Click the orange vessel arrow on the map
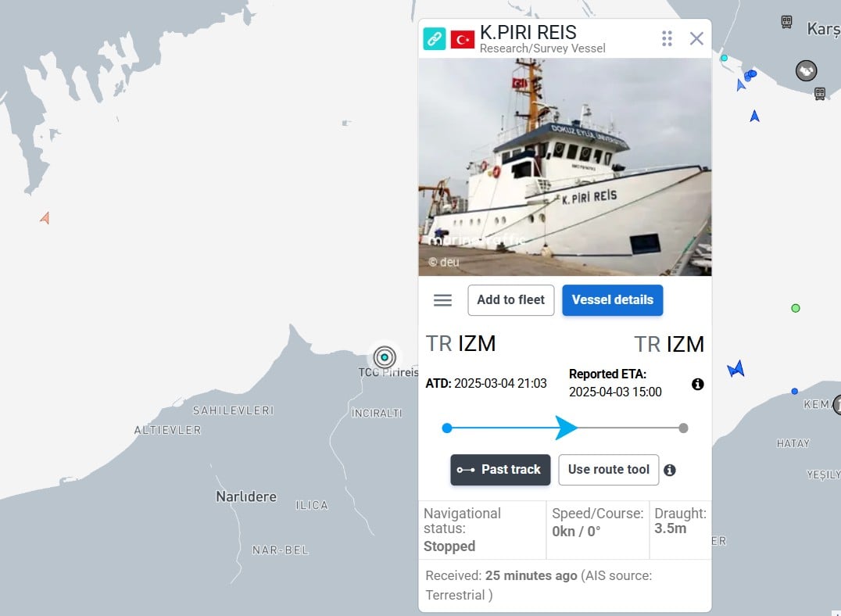Screen dimensions: 841x616 (45, 218)
